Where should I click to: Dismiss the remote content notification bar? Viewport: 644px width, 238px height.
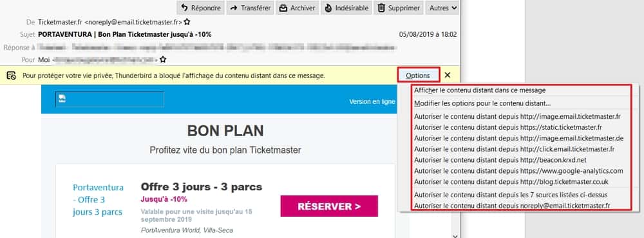click(448, 75)
